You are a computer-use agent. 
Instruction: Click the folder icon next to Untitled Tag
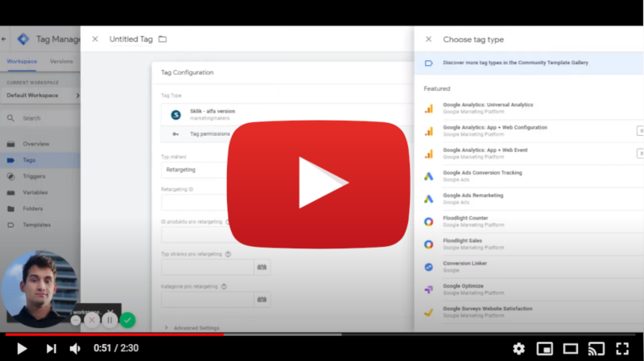[163, 39]
